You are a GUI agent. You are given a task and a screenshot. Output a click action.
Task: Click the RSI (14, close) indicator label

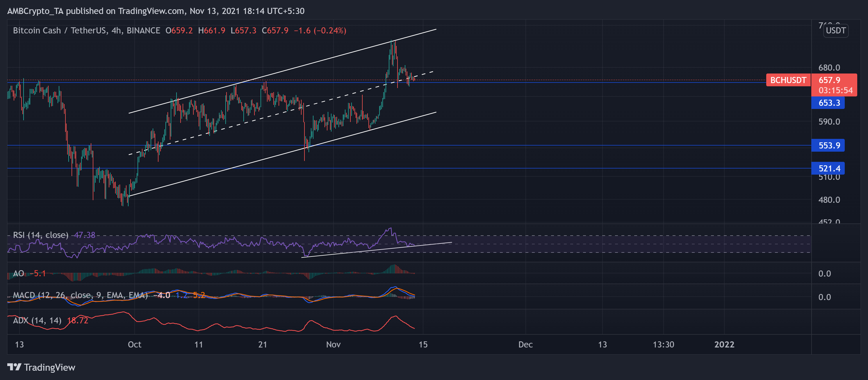(x=40, y=235)
